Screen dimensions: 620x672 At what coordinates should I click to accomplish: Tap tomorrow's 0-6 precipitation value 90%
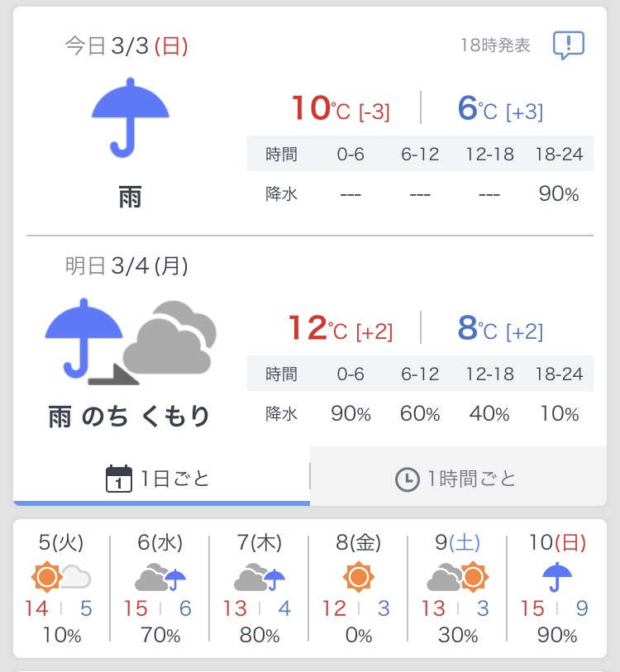coord(351,414)
